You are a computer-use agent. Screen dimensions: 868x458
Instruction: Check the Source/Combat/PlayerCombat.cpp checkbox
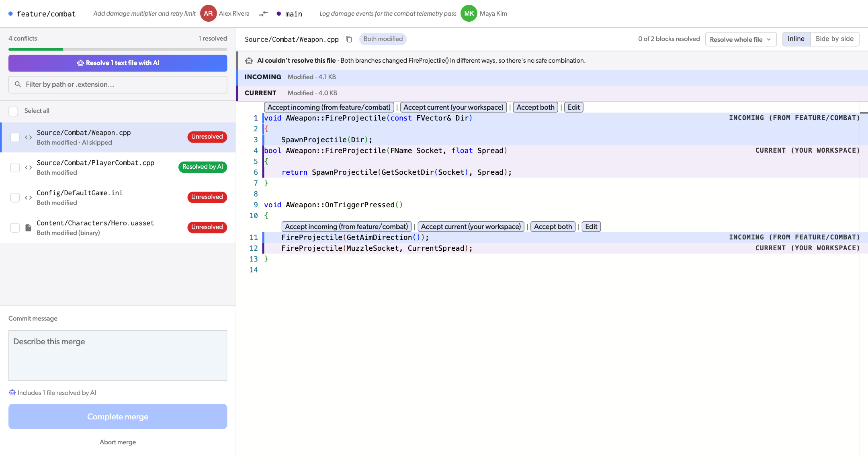[x=15, y=168]
